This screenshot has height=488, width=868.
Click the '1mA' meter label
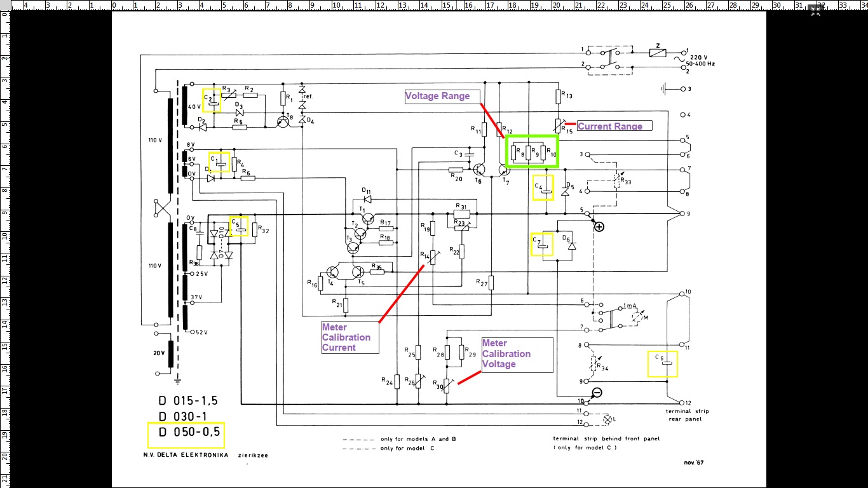point(630,306)
